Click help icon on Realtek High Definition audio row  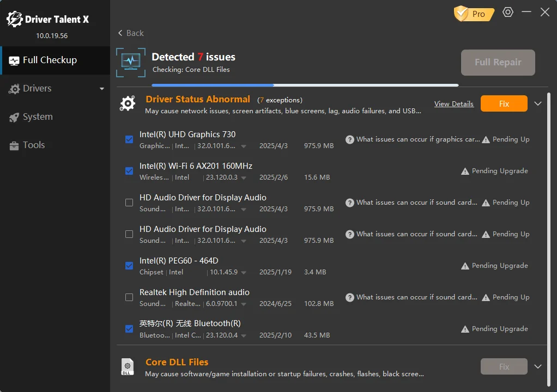(x=350, y=298)
